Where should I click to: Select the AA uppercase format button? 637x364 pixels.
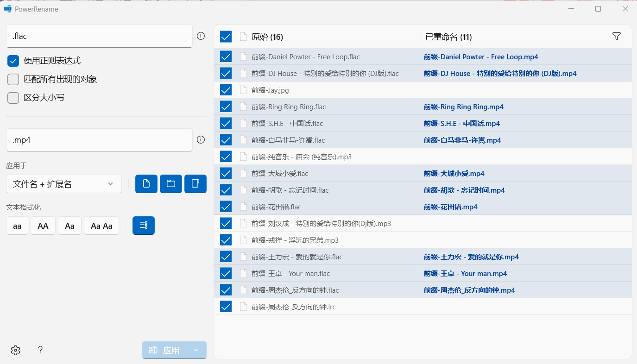click(43, 226)
